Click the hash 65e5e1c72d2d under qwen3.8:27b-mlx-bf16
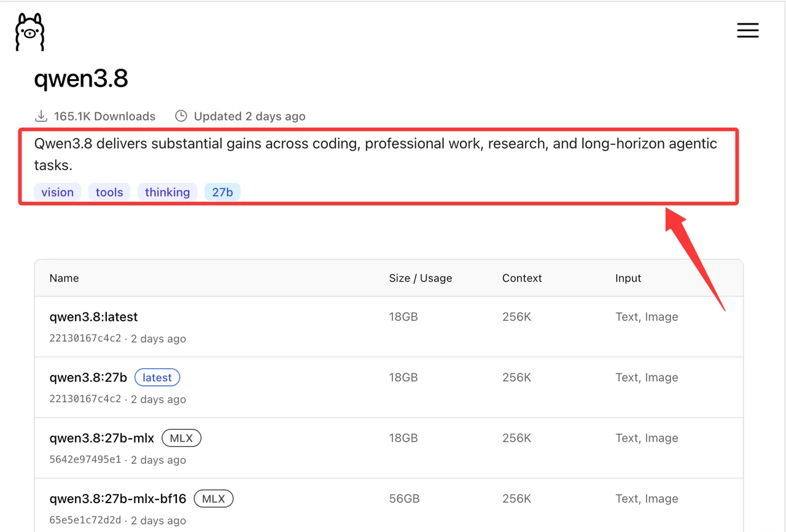Screen dimensions: 786x532 point(85,520)
